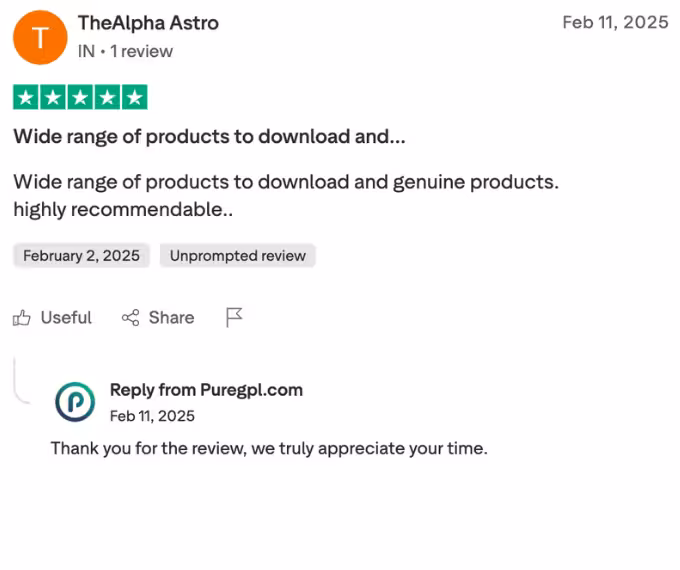Viewport: 680px width, 570px height.
Task: Click the "Thank you for the review" reply text
Action: coord(269,448)
